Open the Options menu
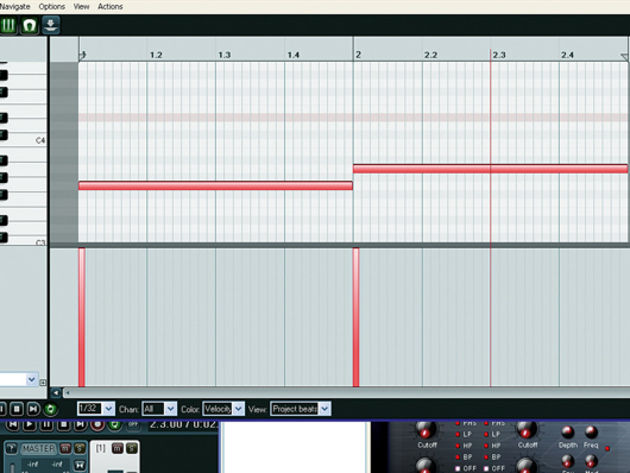The image size is (630, 473). (52, 6)
